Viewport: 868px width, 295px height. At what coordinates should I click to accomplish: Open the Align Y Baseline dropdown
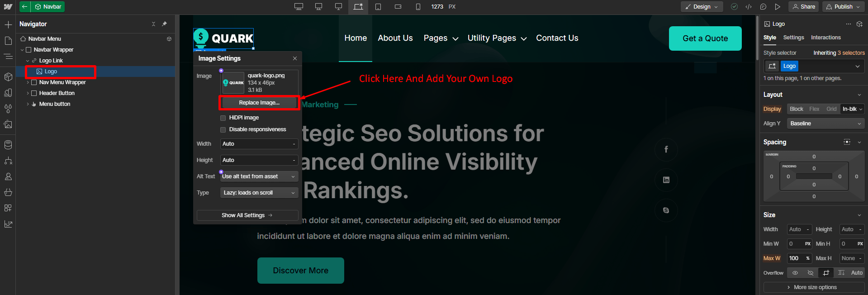coord(825,124)
